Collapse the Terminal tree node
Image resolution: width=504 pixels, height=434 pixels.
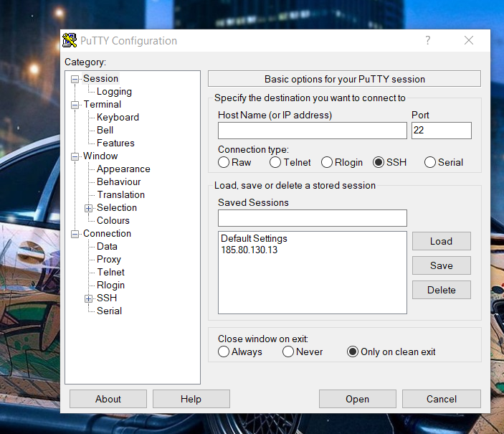[75, 105]
